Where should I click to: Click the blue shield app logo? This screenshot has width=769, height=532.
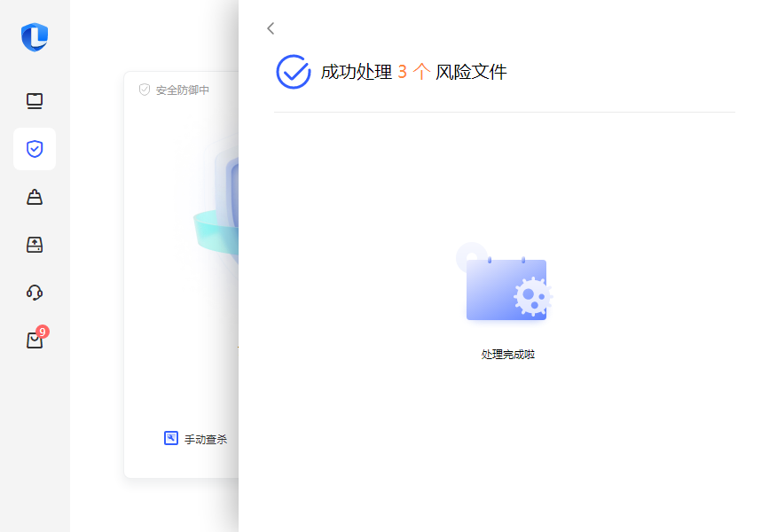tap(35, 37)
